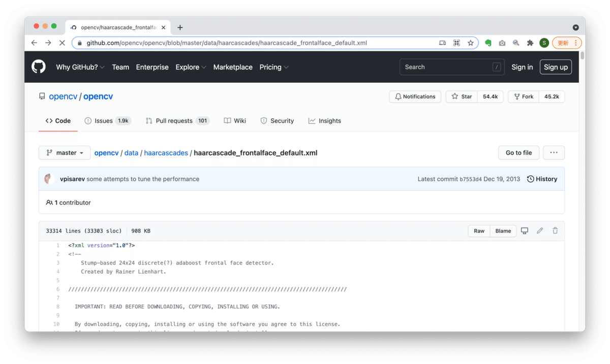Switch to the Issues tab

click(107, 121)
